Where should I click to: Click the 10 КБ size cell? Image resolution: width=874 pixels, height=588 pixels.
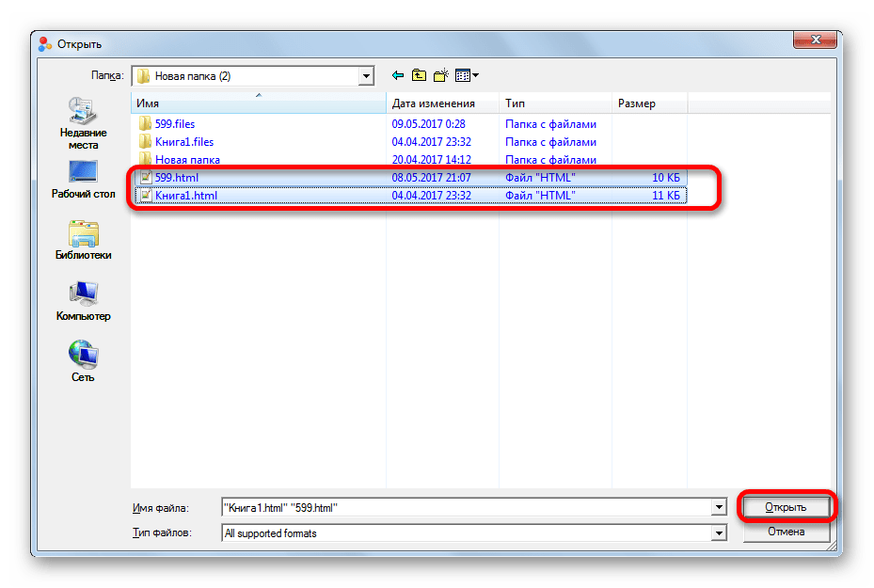pyautogui.click(x=666, y=177)
